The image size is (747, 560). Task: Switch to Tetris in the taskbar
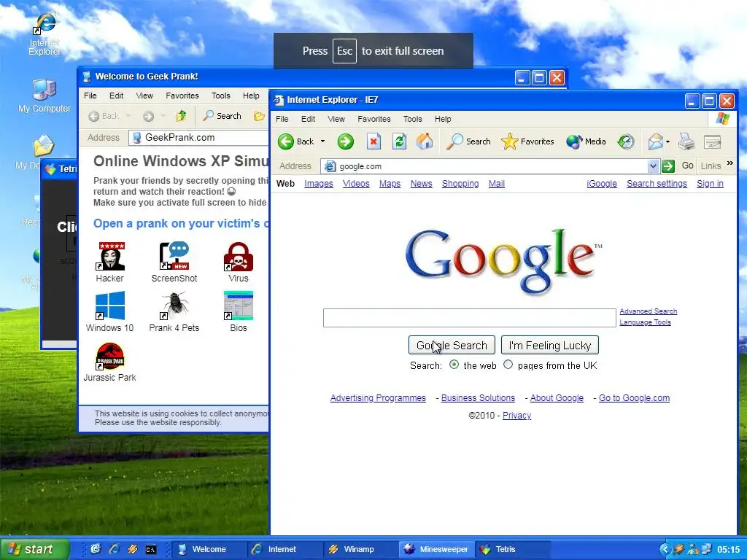512,549
